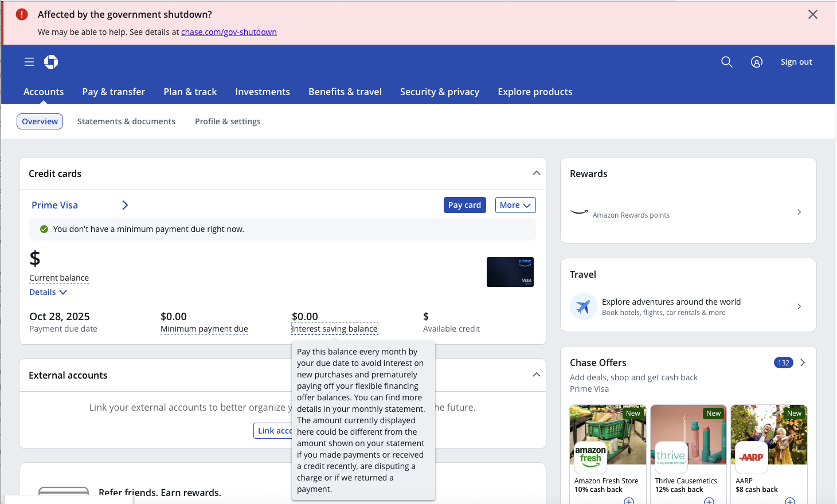Open the More dropdown for Prime Visa
The width and height of the screenshot is (837, 504).
tap(515, 204)
